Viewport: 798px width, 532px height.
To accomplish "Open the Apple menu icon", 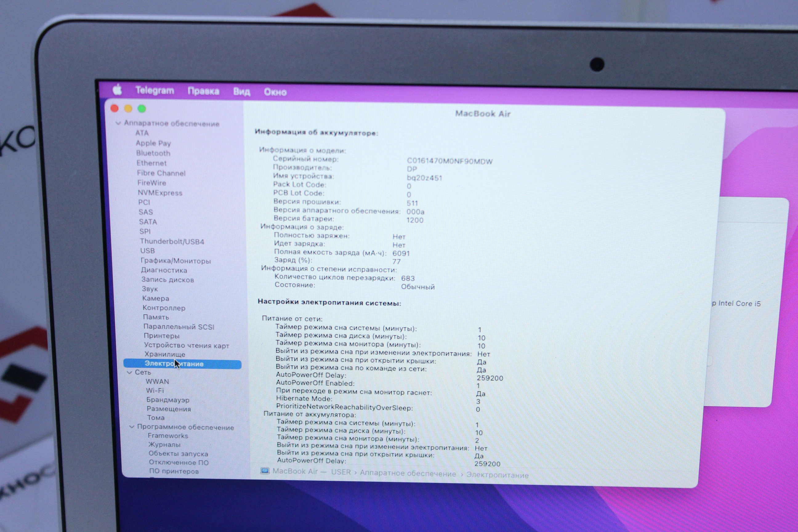I will click(117, 90).
